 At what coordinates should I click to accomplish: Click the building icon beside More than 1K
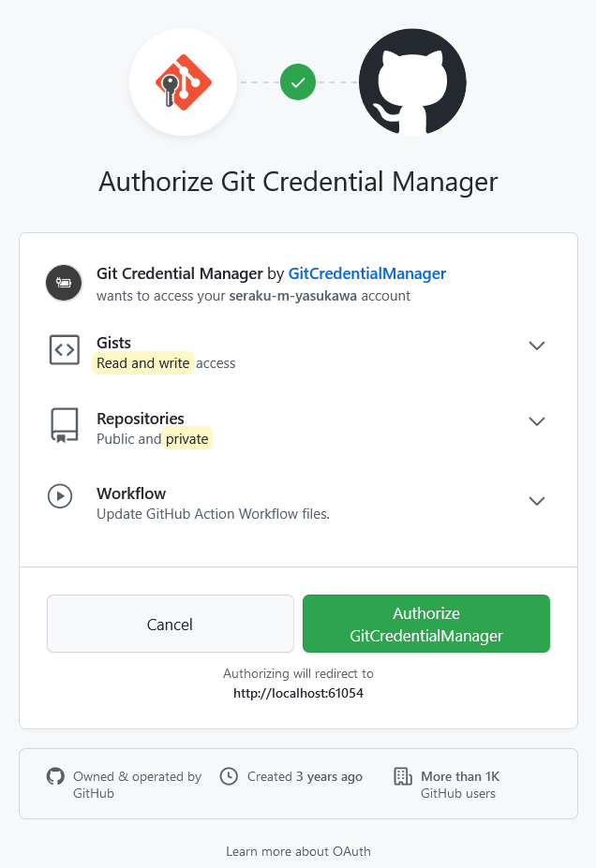[x=403, y=776]
